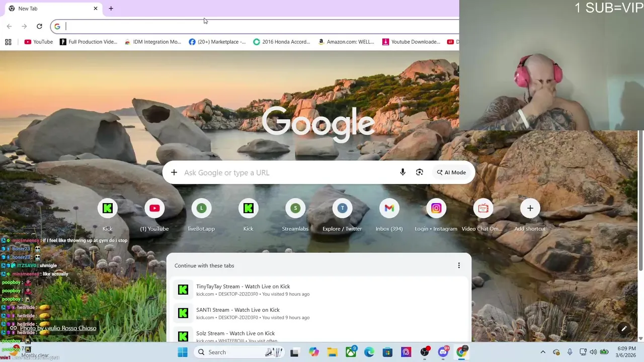This screenshot has height=362, width=644.
Task: Click the Chrome forward arrow button
Action: 24,26
